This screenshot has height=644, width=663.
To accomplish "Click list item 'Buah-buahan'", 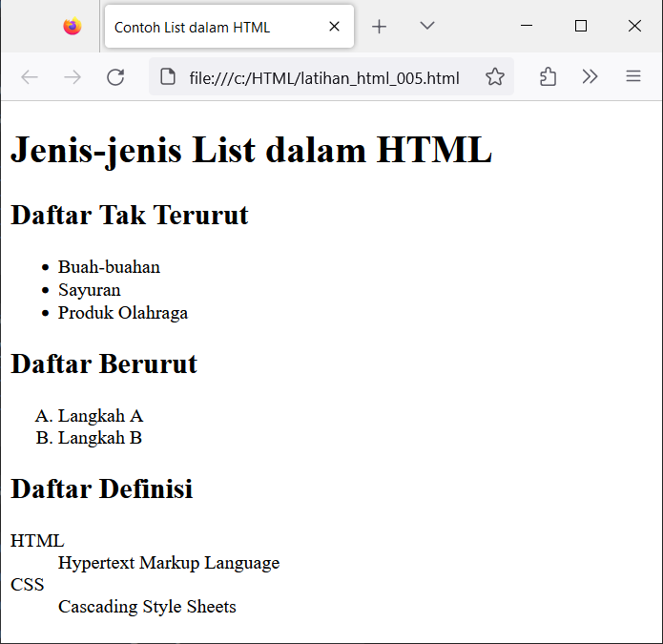I will (x=109, y=267).
